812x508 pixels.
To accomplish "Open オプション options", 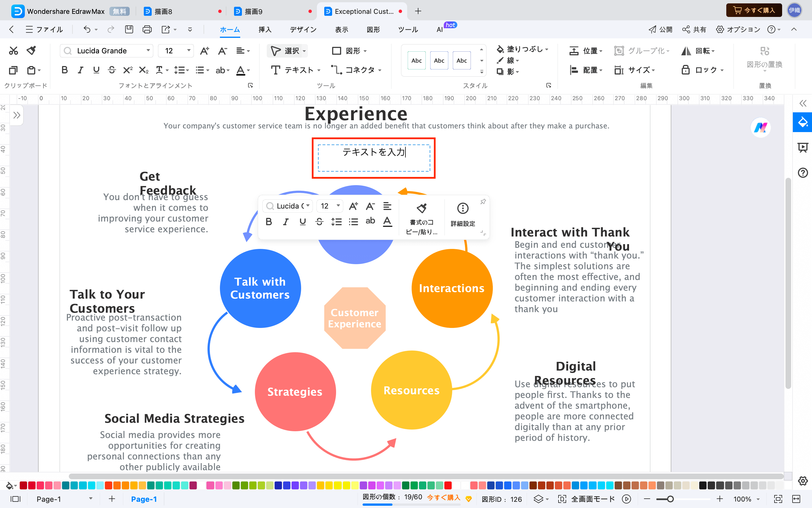I will (738, 30).
